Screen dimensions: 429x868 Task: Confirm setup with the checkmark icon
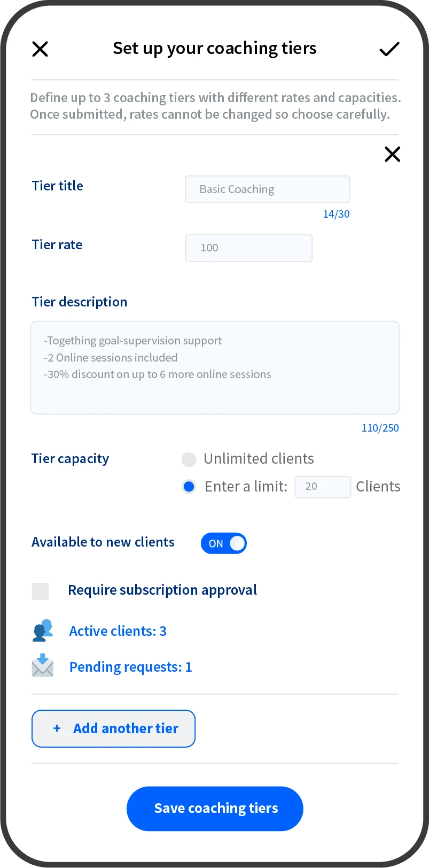tap(389, 49)
